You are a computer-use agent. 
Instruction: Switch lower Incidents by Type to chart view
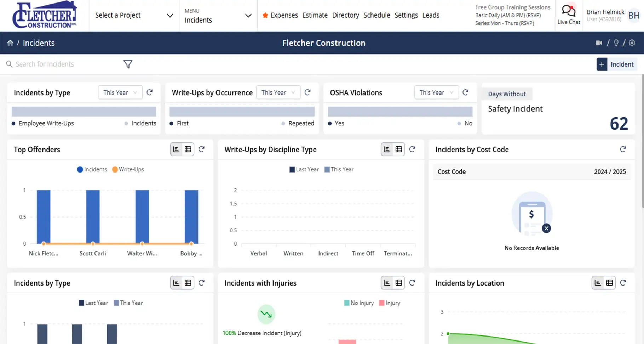[x=176, y=283]
